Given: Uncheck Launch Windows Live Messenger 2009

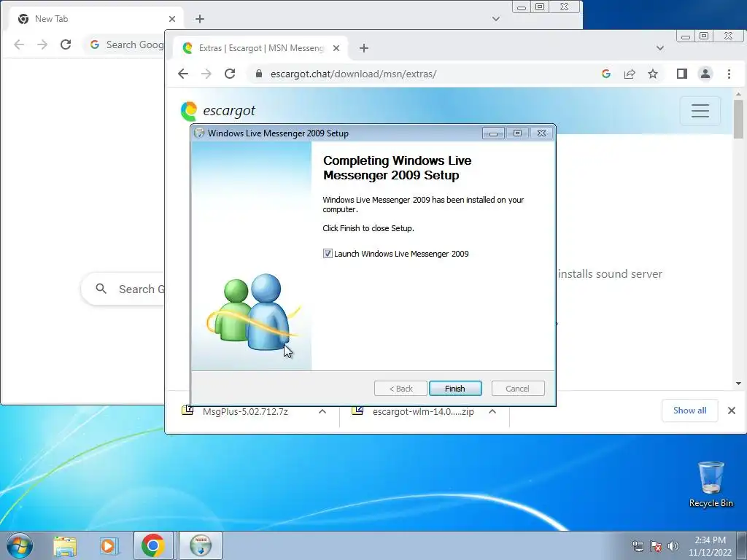Looking at the screenshot, I should [328, 254].
